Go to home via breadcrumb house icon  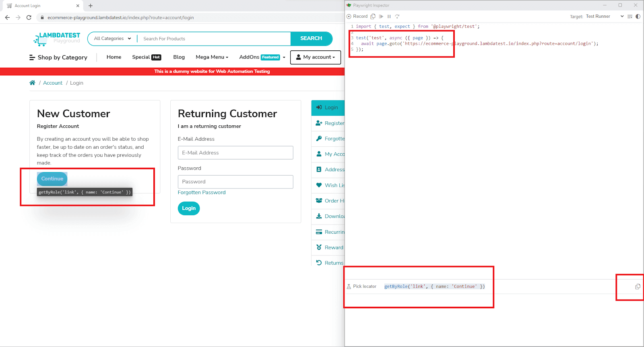[32, 83]
